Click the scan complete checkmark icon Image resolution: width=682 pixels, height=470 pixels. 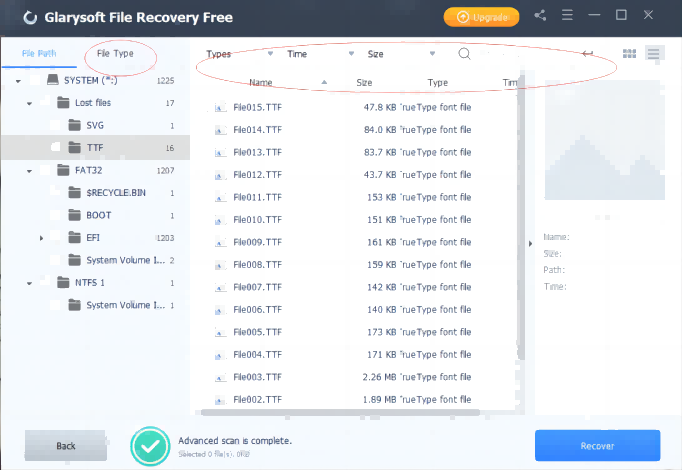150,446
